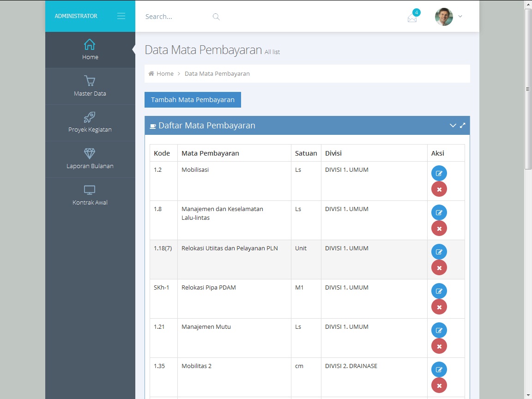Open Kontrak Awal in the sidebar
532x399 pixels.
[90, 195]
